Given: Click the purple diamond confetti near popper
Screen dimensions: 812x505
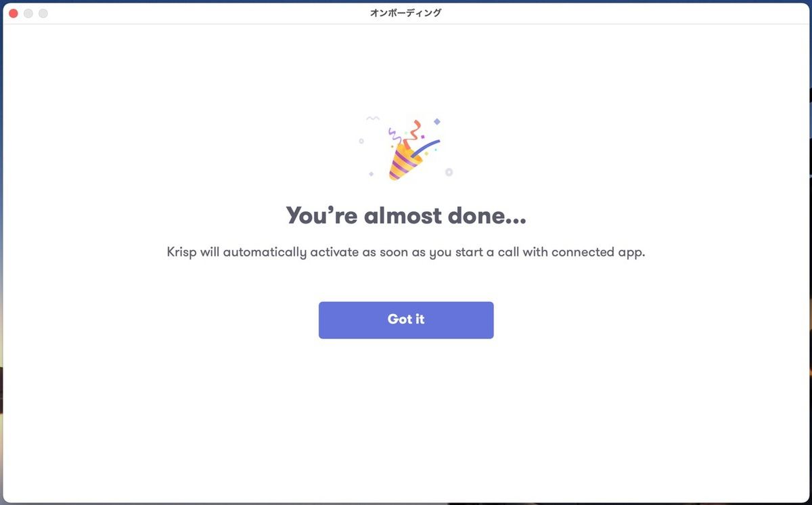Looking at the screenshot, I should coord(437,122).
